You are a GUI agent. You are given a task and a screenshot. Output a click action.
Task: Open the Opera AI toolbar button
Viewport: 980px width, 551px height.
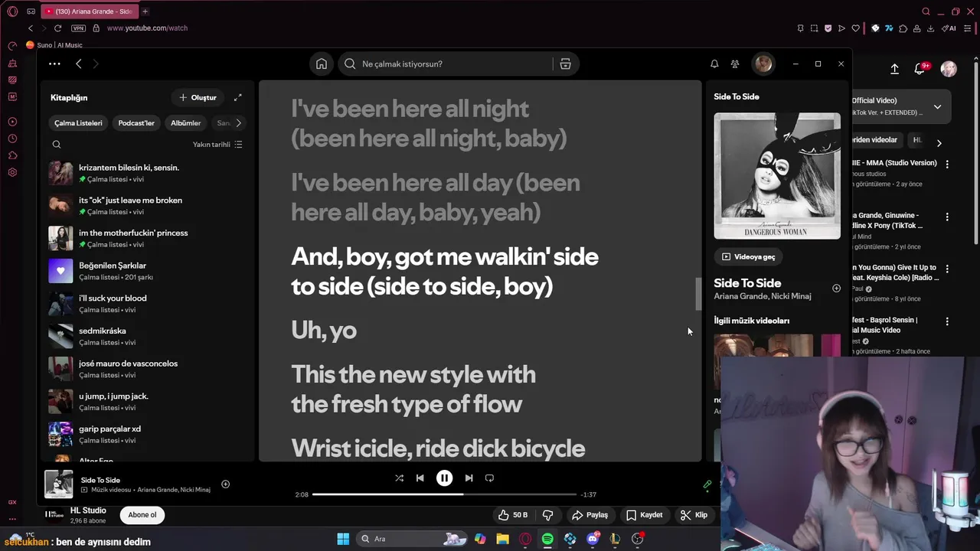pos(949,28)
